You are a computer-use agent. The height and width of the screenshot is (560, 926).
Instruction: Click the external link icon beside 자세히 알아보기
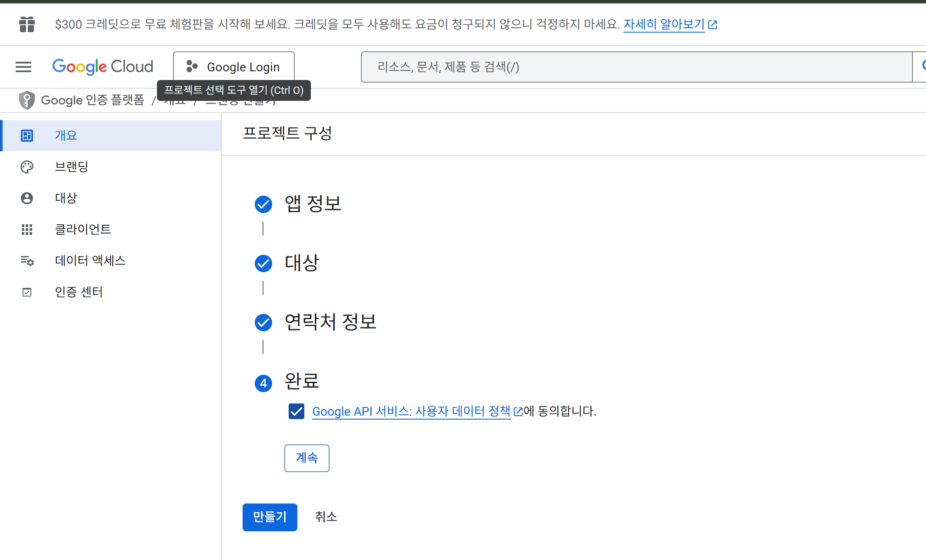pyautogui.click(x=713, y=24)
